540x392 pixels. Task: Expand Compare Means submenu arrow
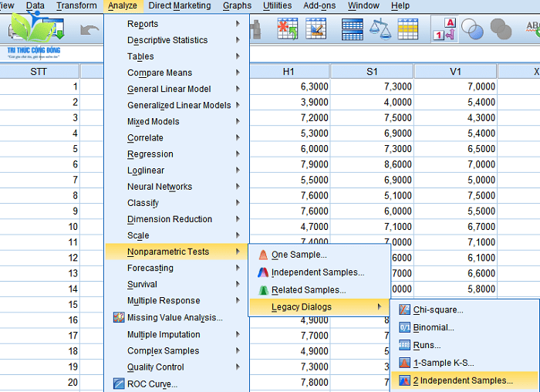click(238, 73)
